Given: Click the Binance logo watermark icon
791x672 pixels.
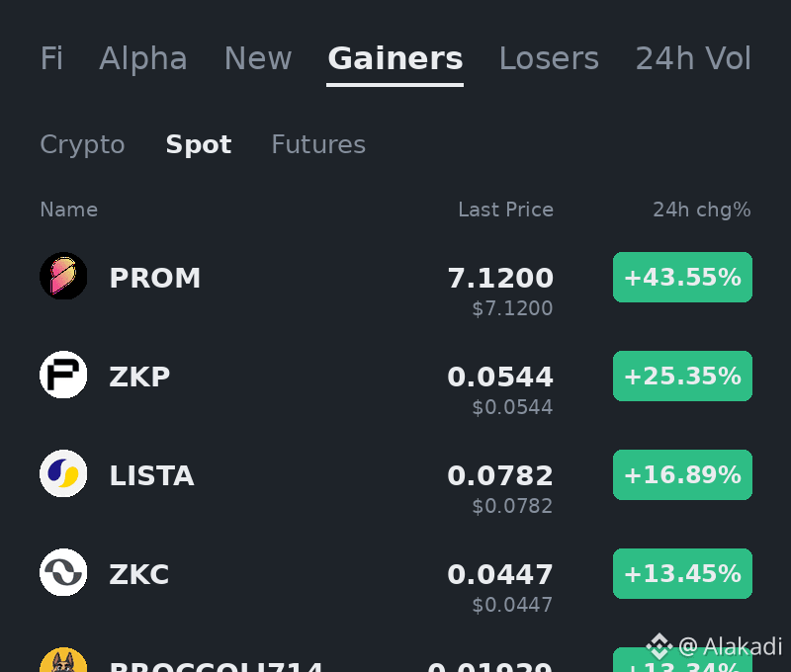Looking at the screenshot, I should pyautogui.click(x=659, y=646).
